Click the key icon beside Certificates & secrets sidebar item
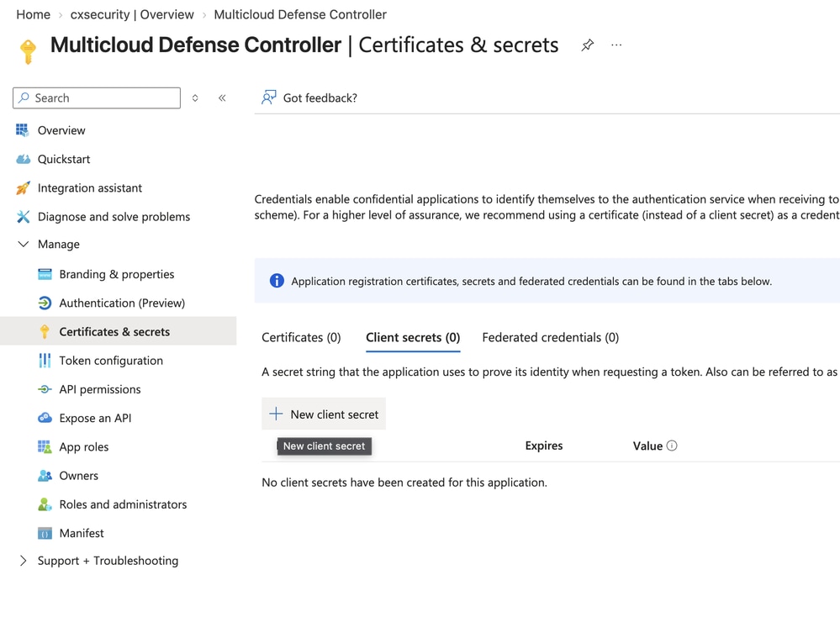Viewport: 840px width, 633px height. tap(45, 332)
